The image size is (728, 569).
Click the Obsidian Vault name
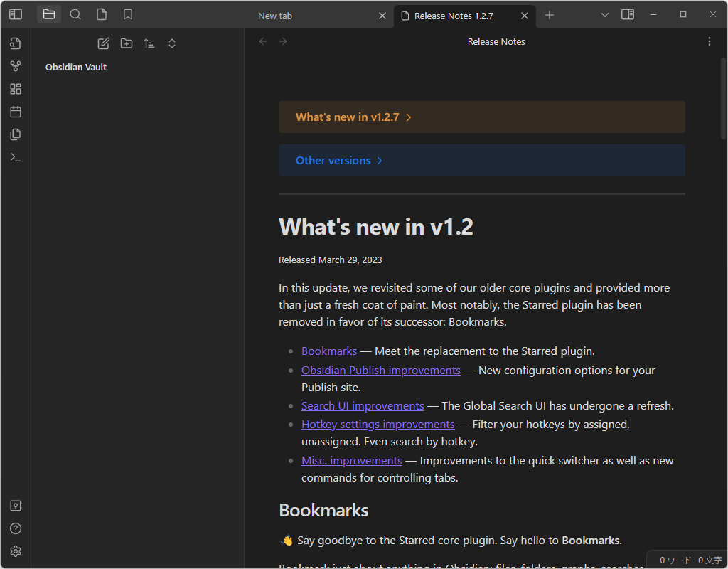(75, 68)
